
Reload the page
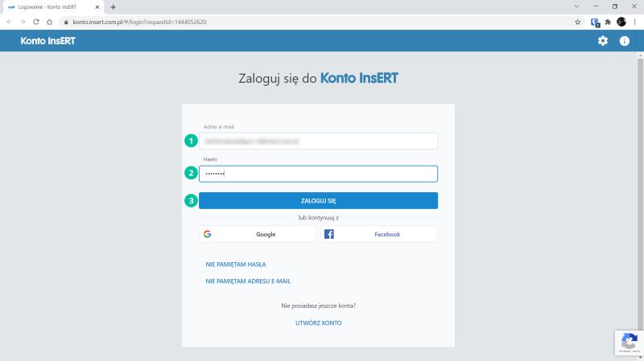36,22
